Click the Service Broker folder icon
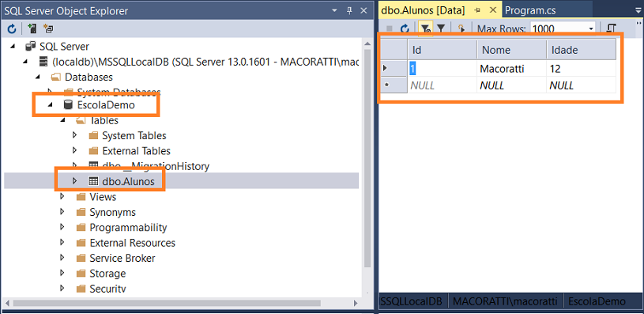Screen dimensions: 644x314 [81, 258]
